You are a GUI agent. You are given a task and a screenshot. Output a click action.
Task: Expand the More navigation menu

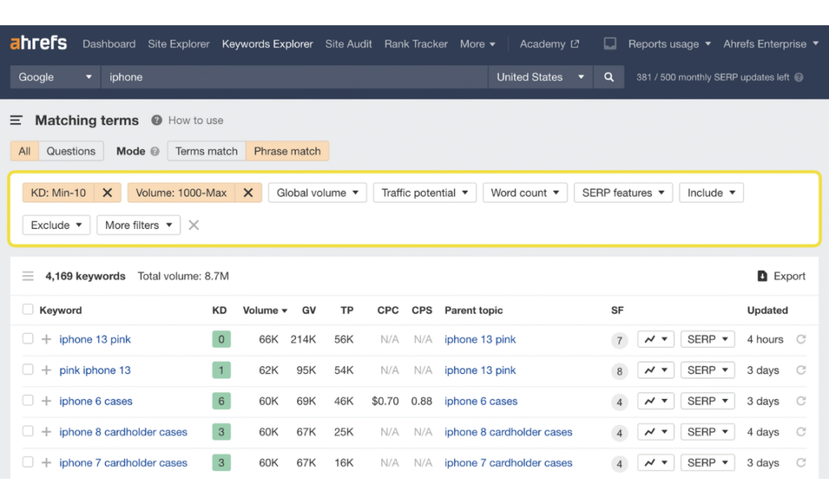click(x=478, y=44)
